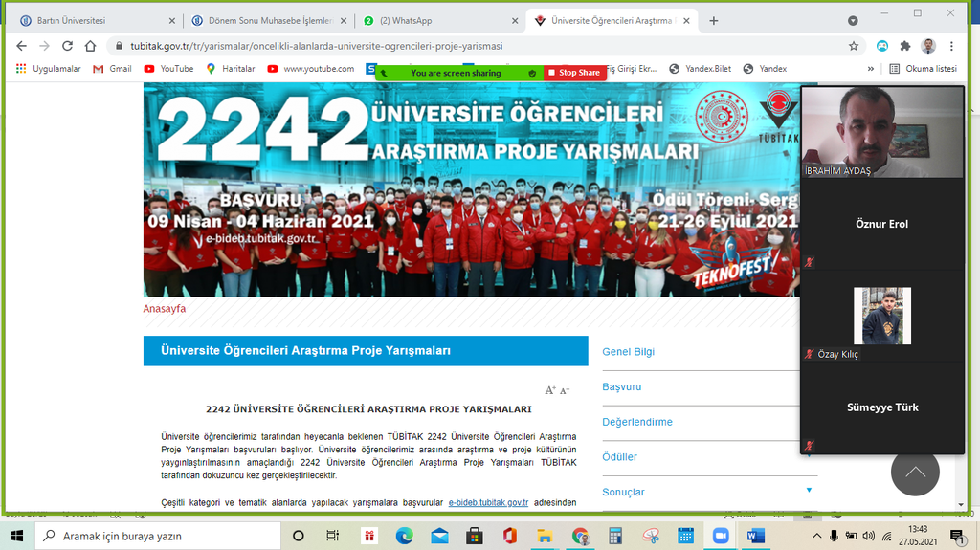Click the Zoom security shield icon

[532, 73]
